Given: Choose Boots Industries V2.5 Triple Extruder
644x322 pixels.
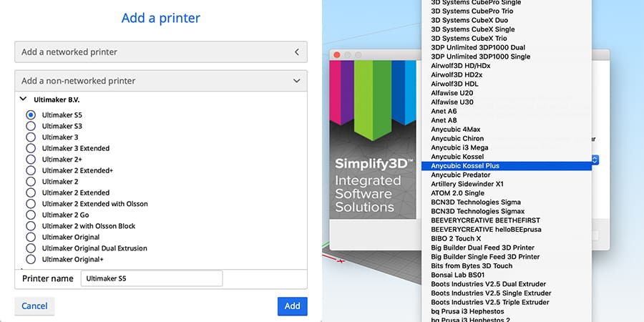Looking at the screenshot, I should [507, 302].
